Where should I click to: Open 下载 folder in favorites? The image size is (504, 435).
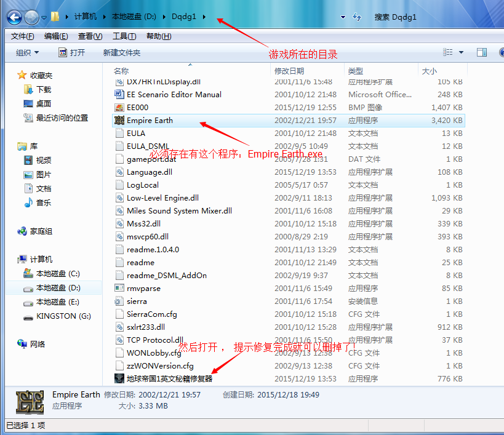[44, 90]
